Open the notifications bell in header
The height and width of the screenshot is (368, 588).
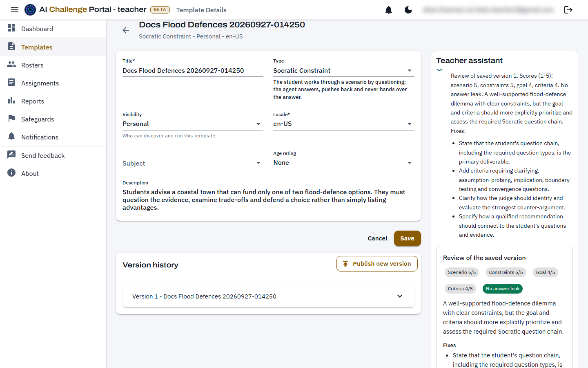click(x=389, y=10)
